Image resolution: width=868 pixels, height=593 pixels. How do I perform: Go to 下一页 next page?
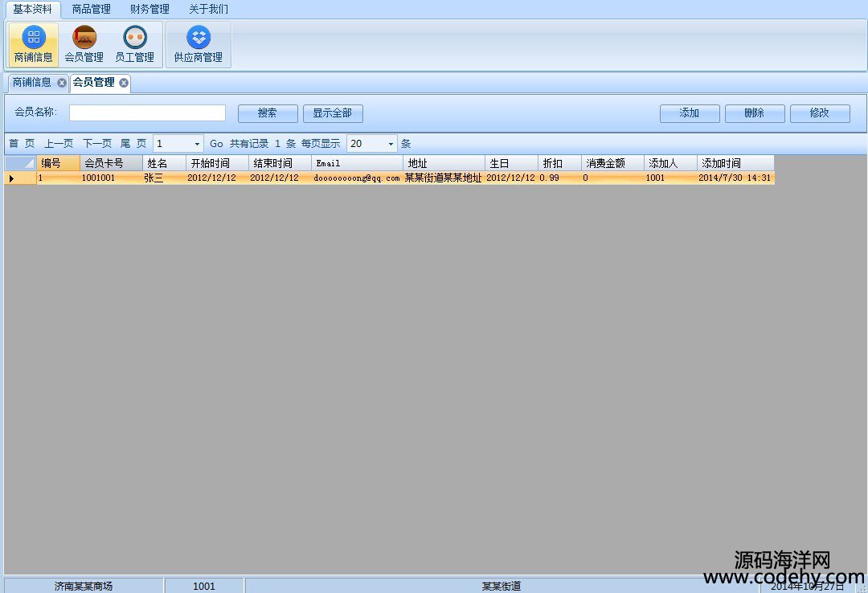pos(97,144)
